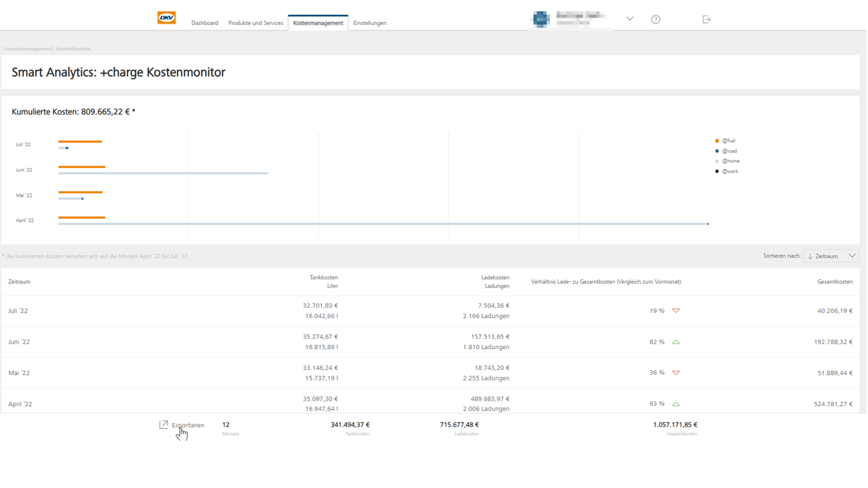Click the 82 % ratio value
This screenshot has width=868, height=488.
pos(657,342)
